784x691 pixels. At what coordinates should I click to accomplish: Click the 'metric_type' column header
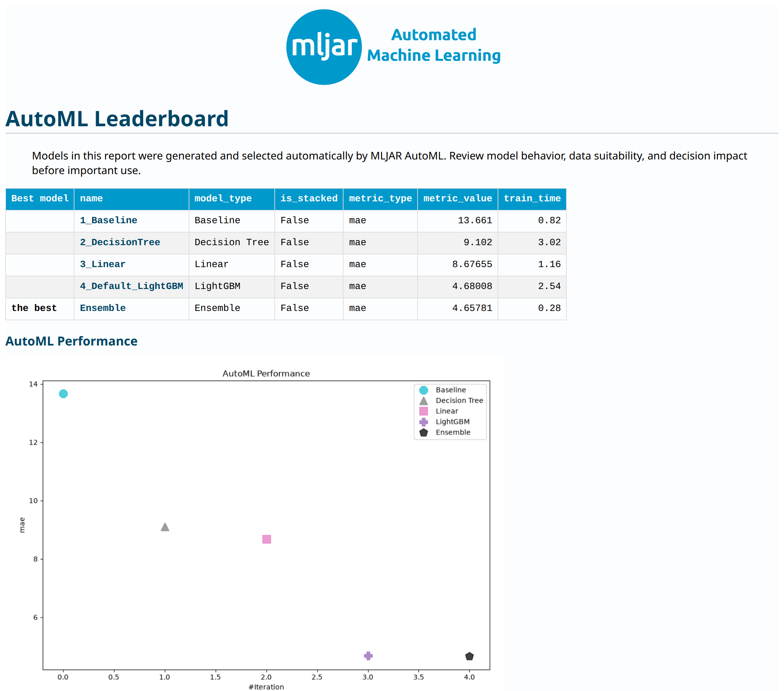point(380,199)
